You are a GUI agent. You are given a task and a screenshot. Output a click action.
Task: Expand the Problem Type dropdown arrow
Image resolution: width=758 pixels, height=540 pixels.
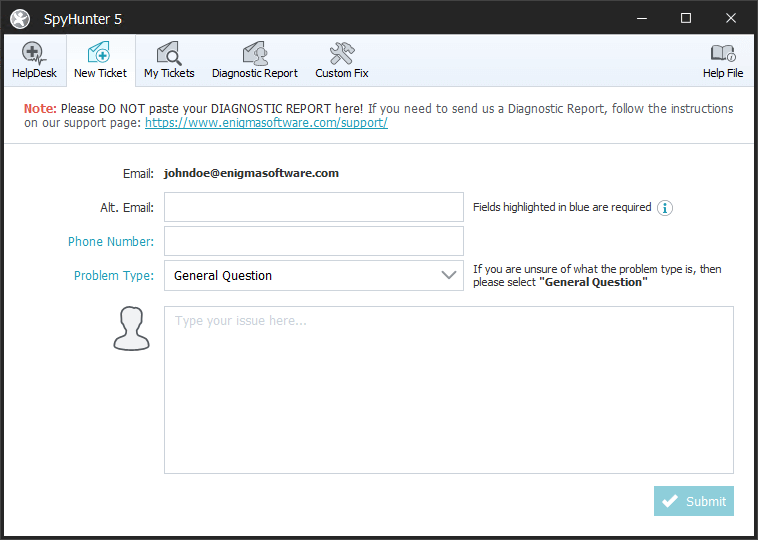click(449, 276)
